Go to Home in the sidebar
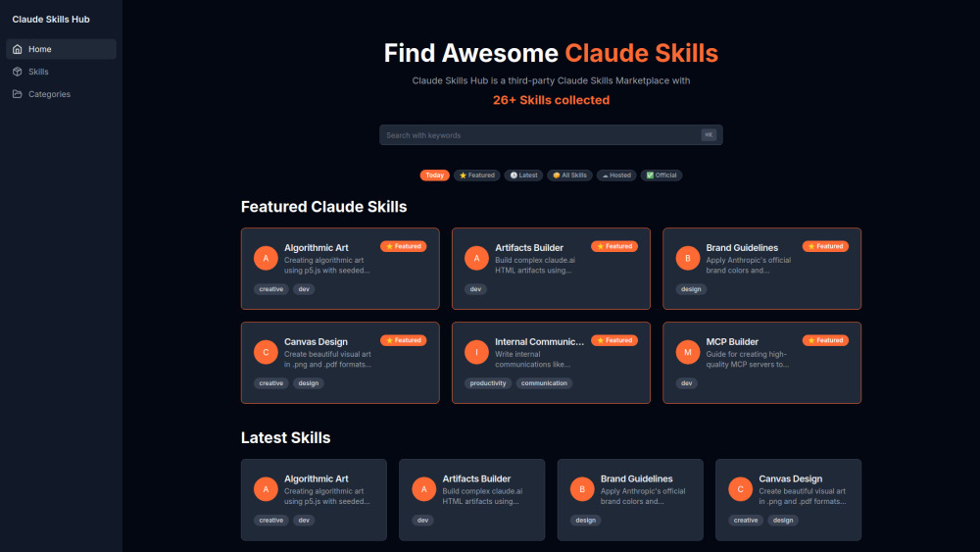Screen dimensions: 980x552 (x=61, y=49)
